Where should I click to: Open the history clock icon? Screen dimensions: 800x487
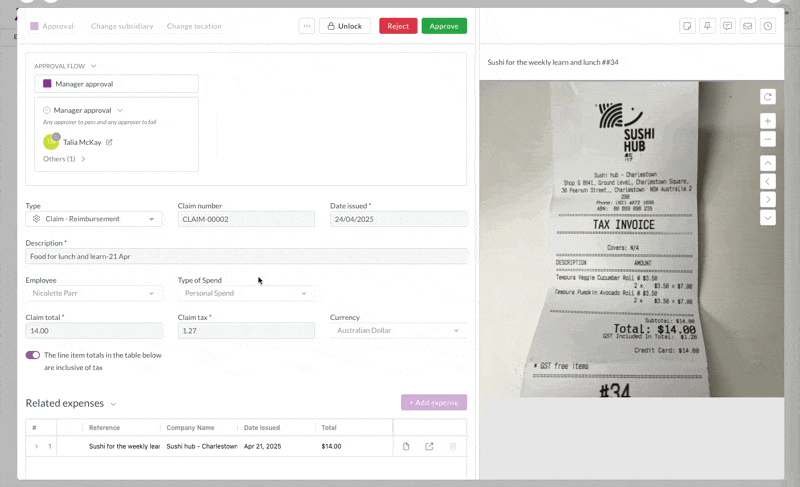point(768,26)
